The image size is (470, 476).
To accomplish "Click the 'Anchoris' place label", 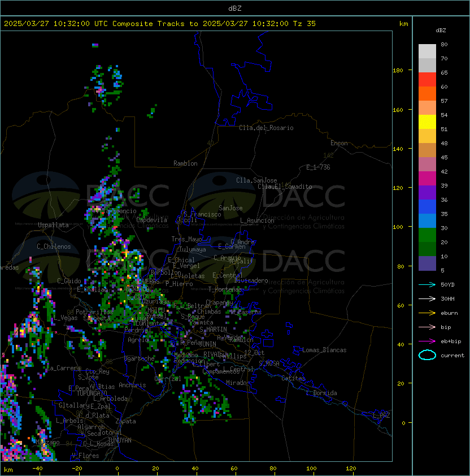I will pyautogui.click(x=132, y=385).
